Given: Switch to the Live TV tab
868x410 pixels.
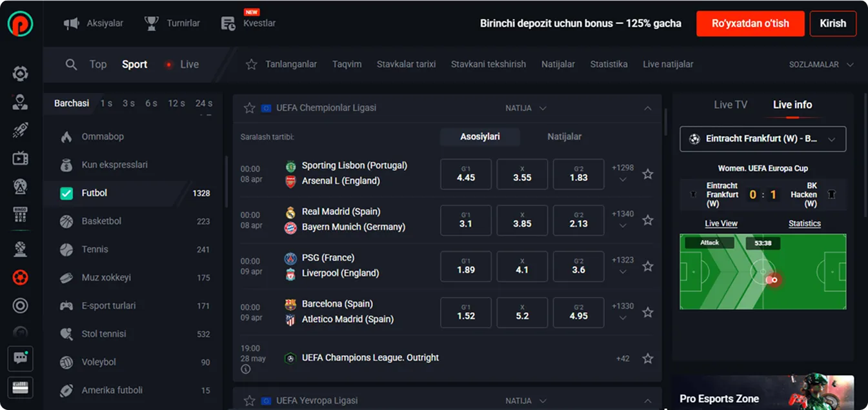Looking at the screenshot, I should tap(731, 105).
